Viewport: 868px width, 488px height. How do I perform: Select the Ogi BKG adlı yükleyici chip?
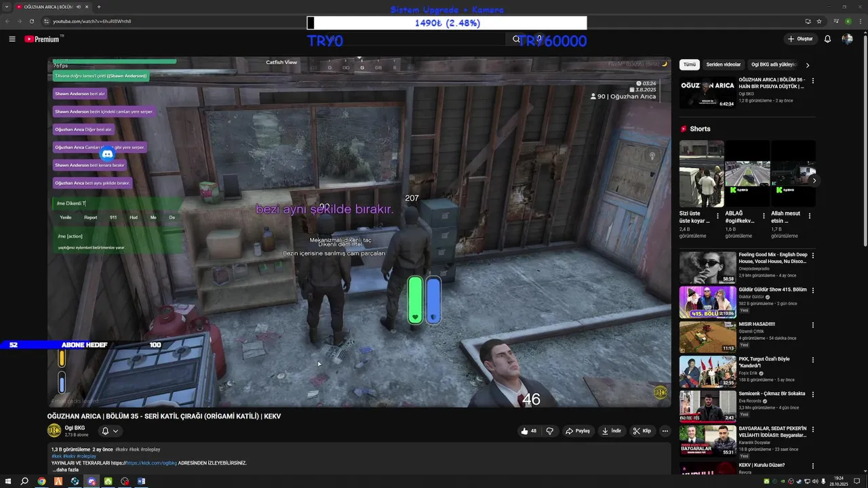773,64
